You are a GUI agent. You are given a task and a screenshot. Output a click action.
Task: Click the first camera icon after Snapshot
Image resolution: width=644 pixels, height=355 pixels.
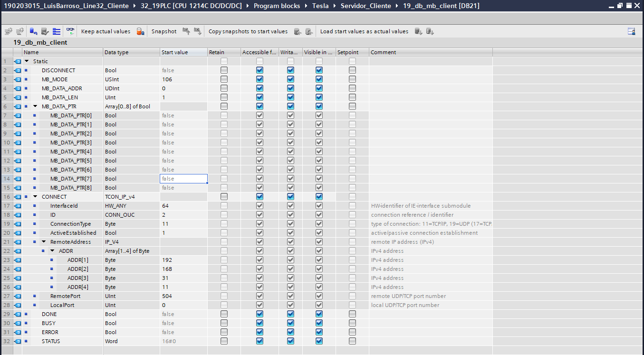[186, 31]
